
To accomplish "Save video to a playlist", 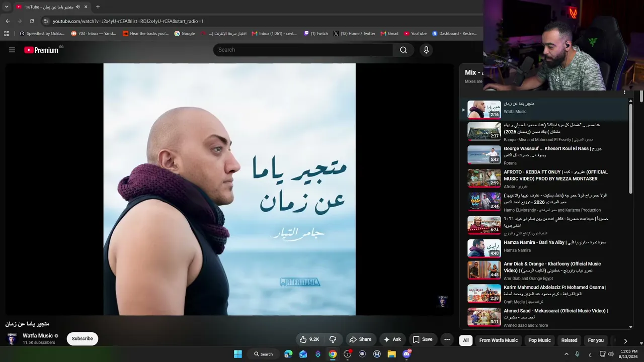I will pyautogui.click(x=422, y=339).
